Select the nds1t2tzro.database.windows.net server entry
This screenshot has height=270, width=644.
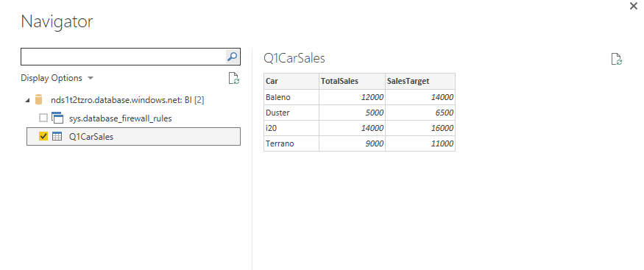tap(127, 100)
